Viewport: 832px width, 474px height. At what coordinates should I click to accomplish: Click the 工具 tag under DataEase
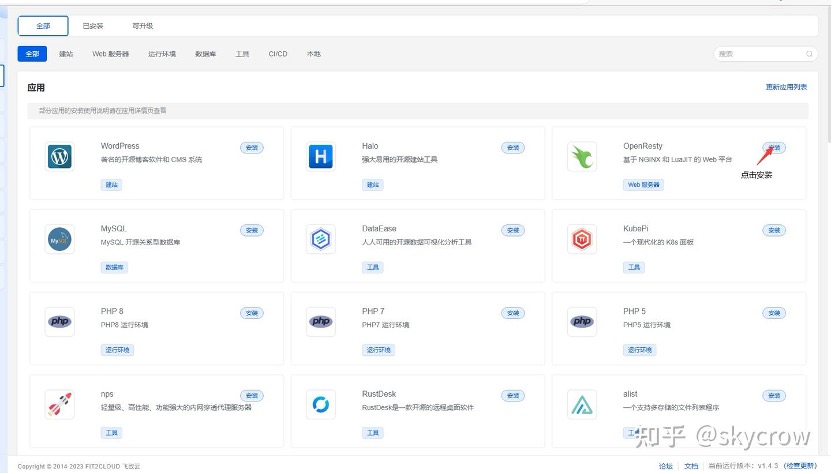pos(372,267)
